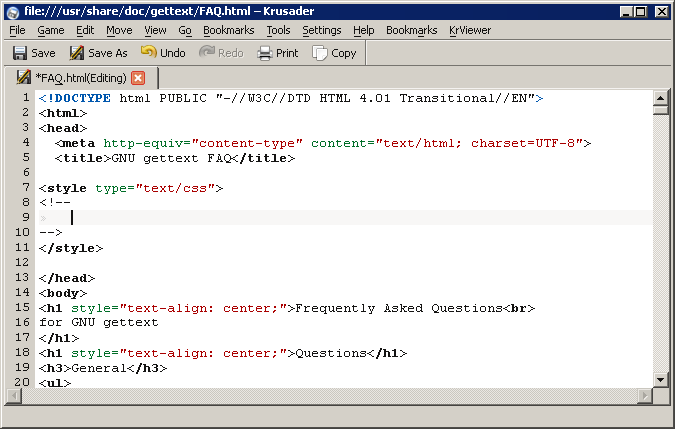This screenshot has width=675, height=429.
Task: Open the Tools menu
Action: click(278, 30)
